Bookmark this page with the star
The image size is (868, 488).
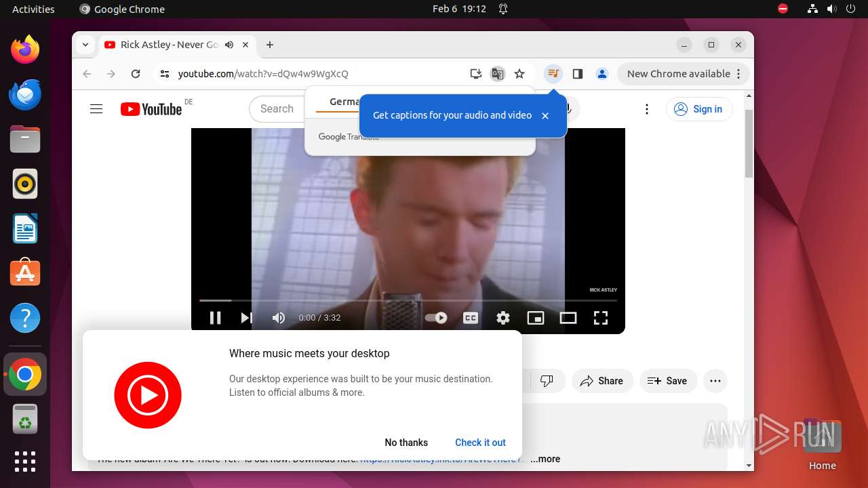[519, 74]
